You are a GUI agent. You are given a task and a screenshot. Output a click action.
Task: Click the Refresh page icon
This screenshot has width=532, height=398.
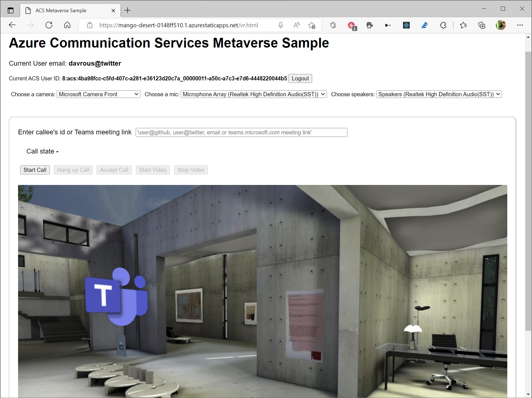(x=49, y=25)
